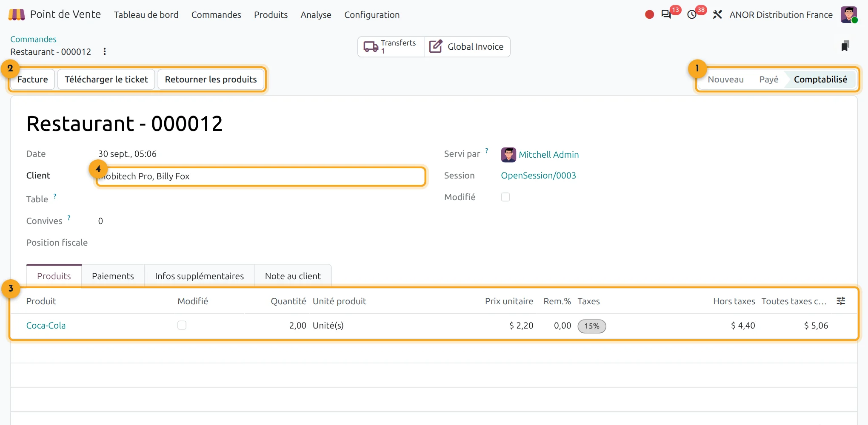The width and height of the screenshot is (868, 425).
Task: Show help tooltip for Convives field
Action: [x=69, y=218]
